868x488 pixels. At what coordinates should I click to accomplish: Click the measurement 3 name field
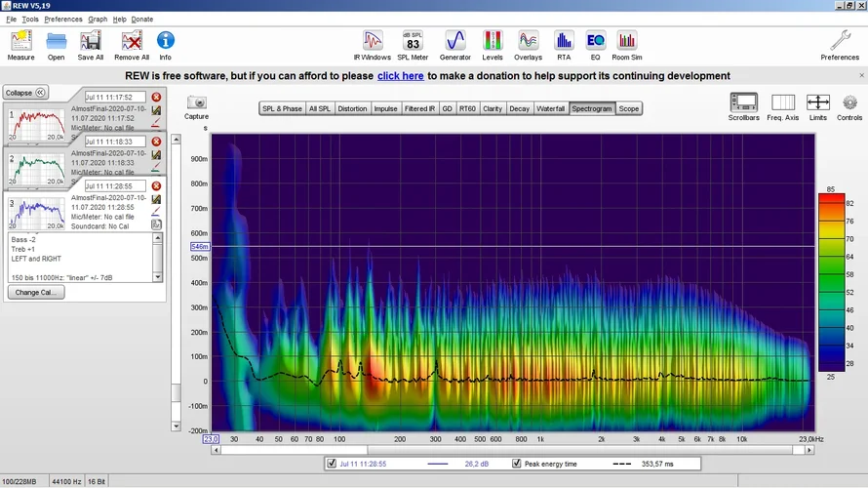115,185
